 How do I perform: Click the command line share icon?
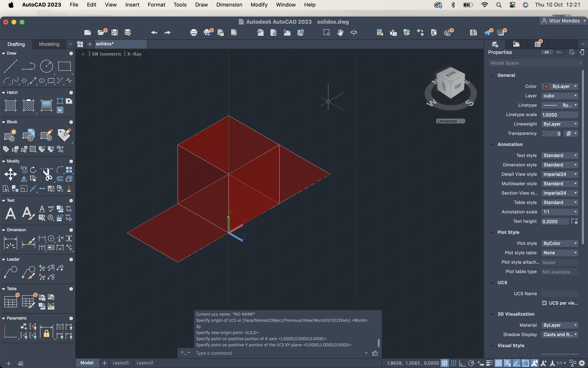375,353
